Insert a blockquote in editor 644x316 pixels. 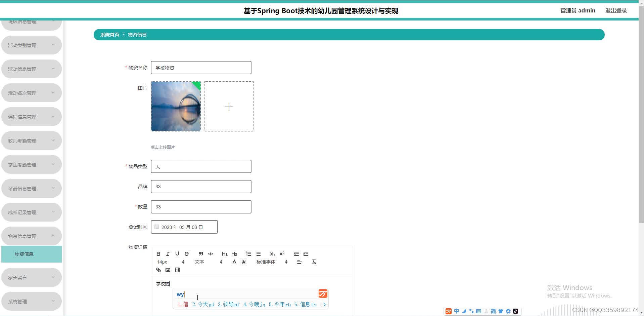coord(201,254)
